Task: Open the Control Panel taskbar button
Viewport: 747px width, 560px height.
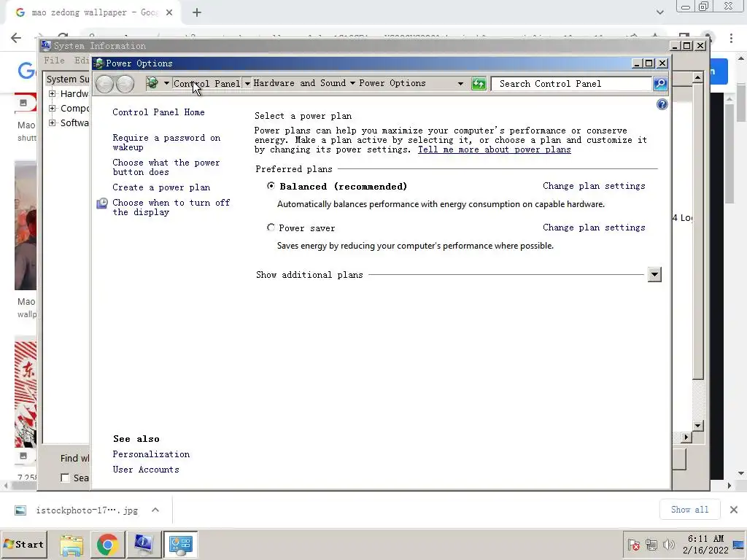Action: coord(181,545)
